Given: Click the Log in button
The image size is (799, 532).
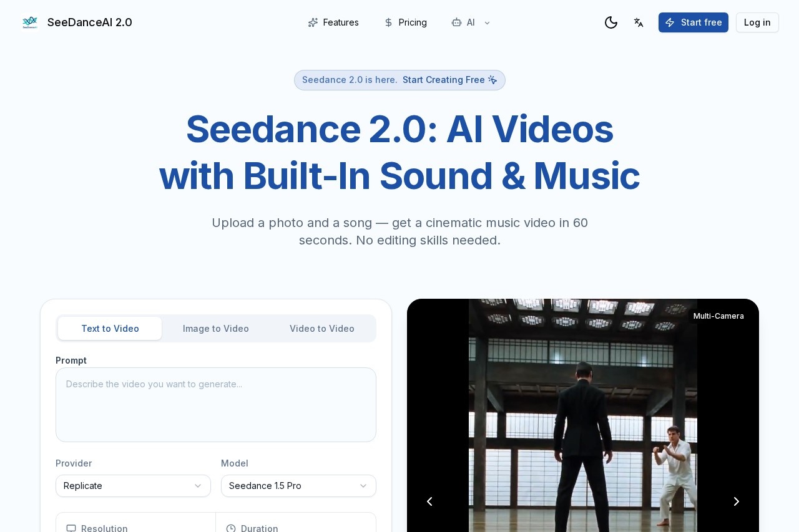Looking at the screenshot, I should tap(757, 22).
